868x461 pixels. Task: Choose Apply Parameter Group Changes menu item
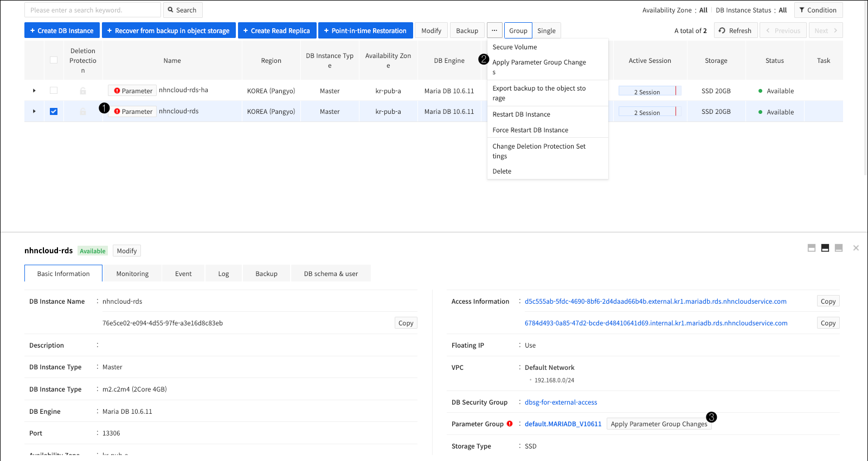point(548,67)
